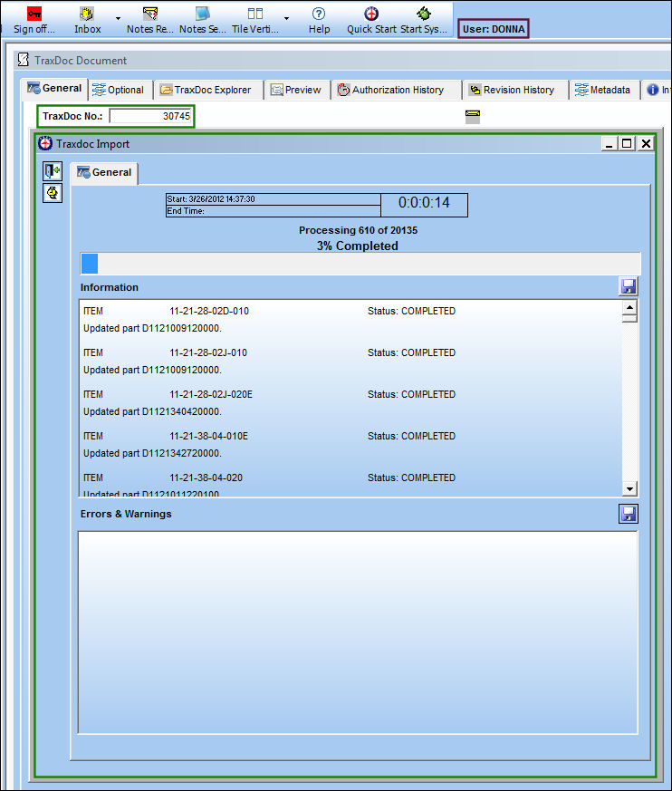Click the Sign off toolbar icon
This screenshot has height=791, width=672.
34,14
